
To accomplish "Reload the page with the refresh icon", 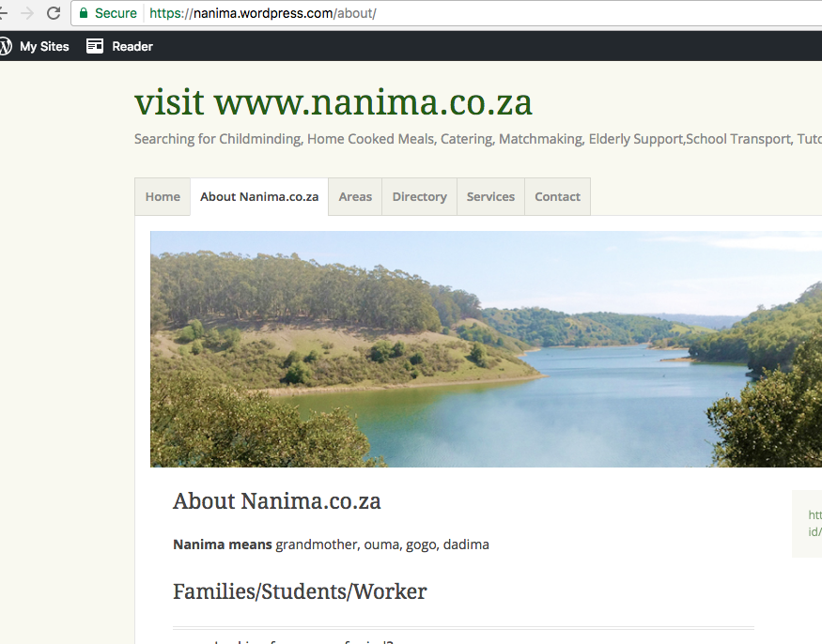I will click(53, 13).
